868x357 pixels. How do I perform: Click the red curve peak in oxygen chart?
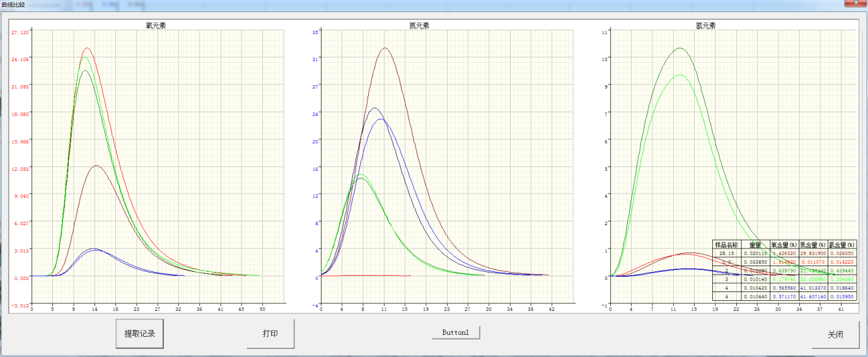pos(87,48)
